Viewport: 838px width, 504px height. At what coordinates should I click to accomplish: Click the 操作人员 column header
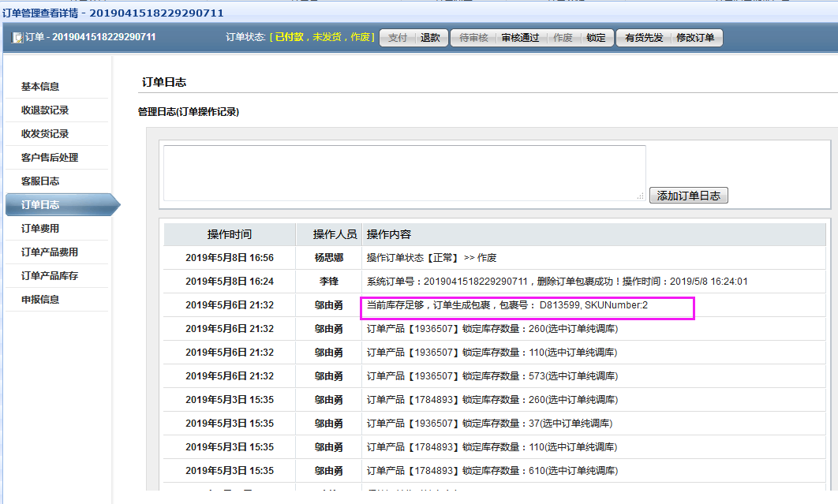click(329, 234)
